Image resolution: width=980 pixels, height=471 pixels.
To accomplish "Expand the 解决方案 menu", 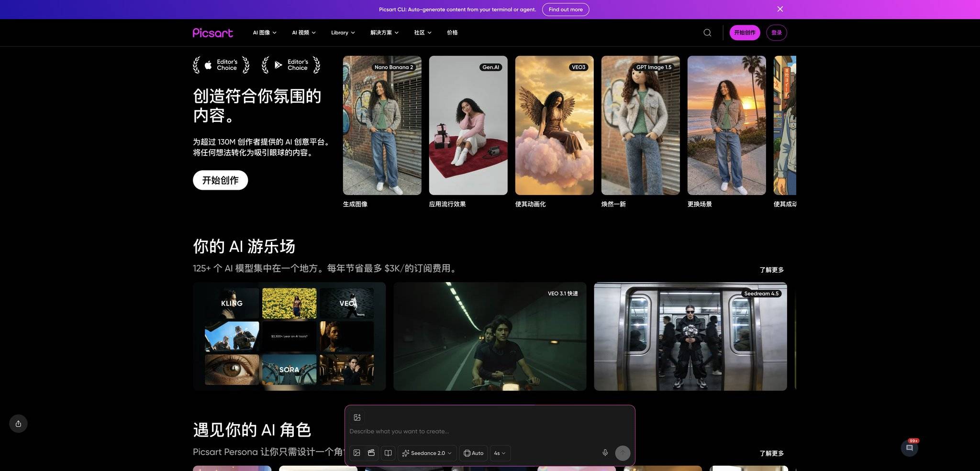I will click(384, 33).
